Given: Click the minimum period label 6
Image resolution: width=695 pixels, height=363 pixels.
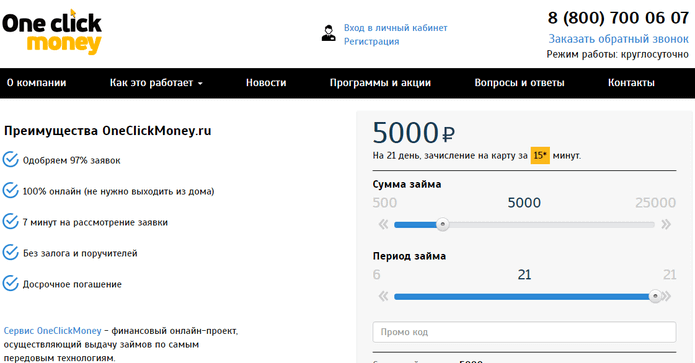Looking at the screenshot, I should coord(376,275).
